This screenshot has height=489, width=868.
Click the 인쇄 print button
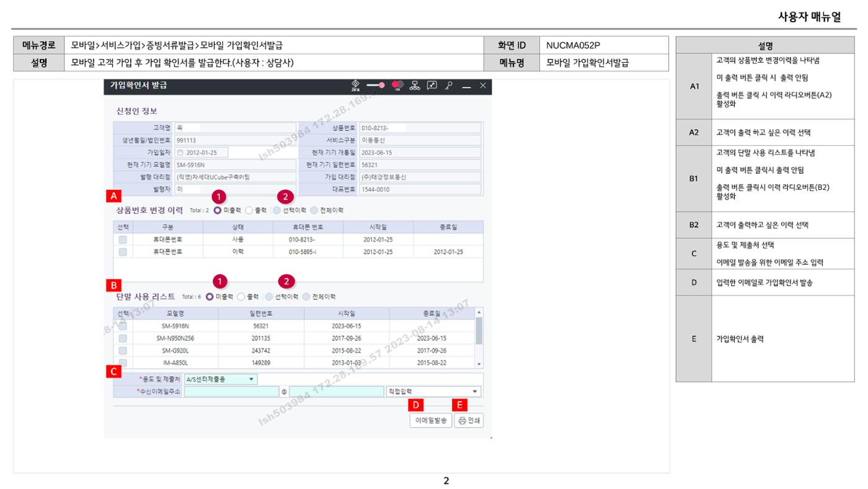point(469,420)
